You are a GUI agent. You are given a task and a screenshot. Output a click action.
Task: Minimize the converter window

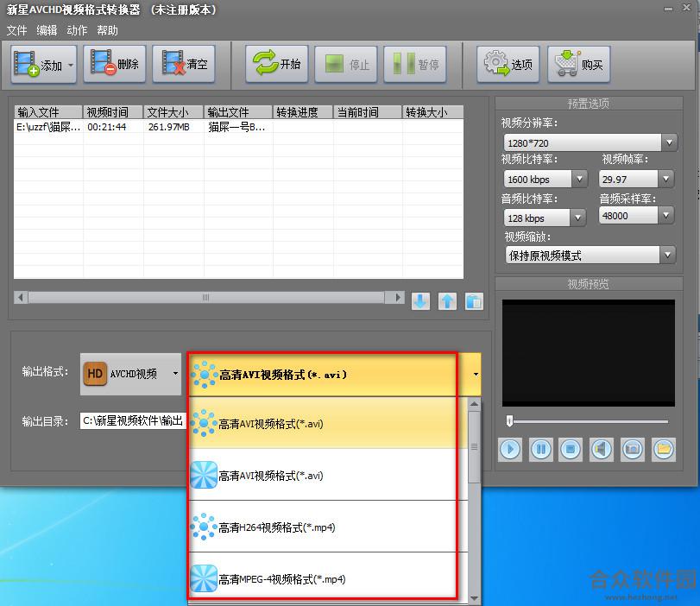pyautogui.click(x=668, y=9)
